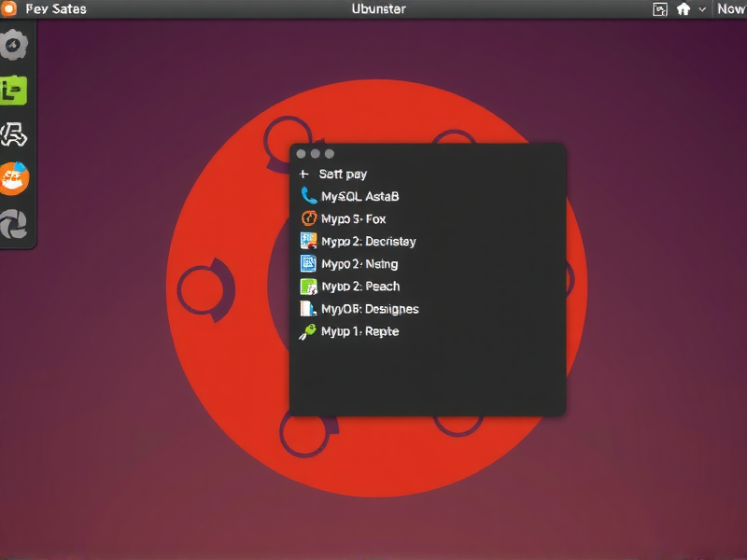Screen dimensions: 747x560
Task: Click the orange circular app icon in the dock
Action: click(14, 173)
